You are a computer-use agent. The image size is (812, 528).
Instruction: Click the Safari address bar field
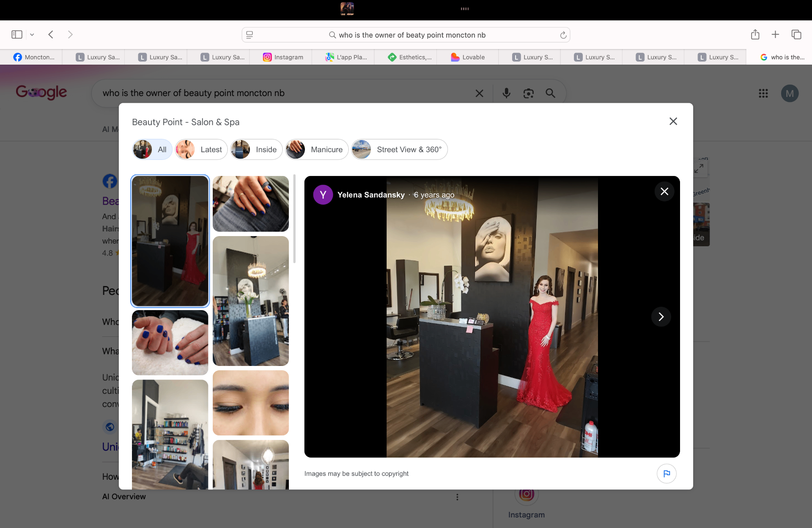point(406,35)
